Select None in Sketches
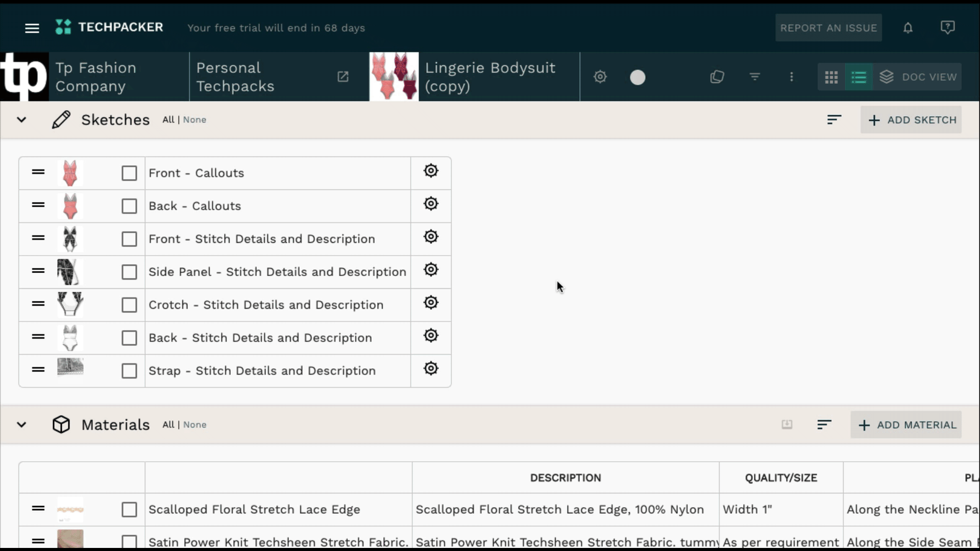980x551 pixels. pyautogui.click(x=194, y=120)
